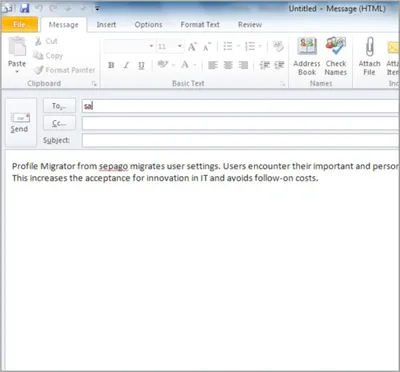Switch to the Message tab
The width and height of the screenshot is (400, 372).
tap(63, 25)
